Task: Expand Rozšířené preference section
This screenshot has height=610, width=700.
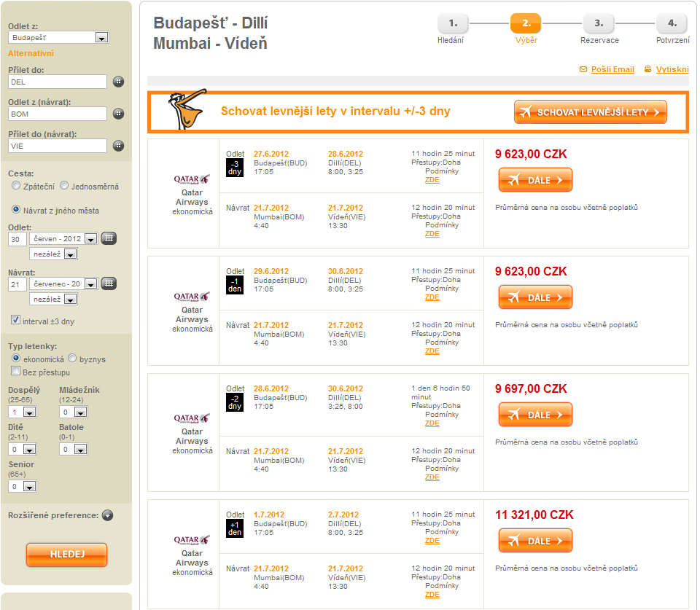Action: click(x=108, y=515)
